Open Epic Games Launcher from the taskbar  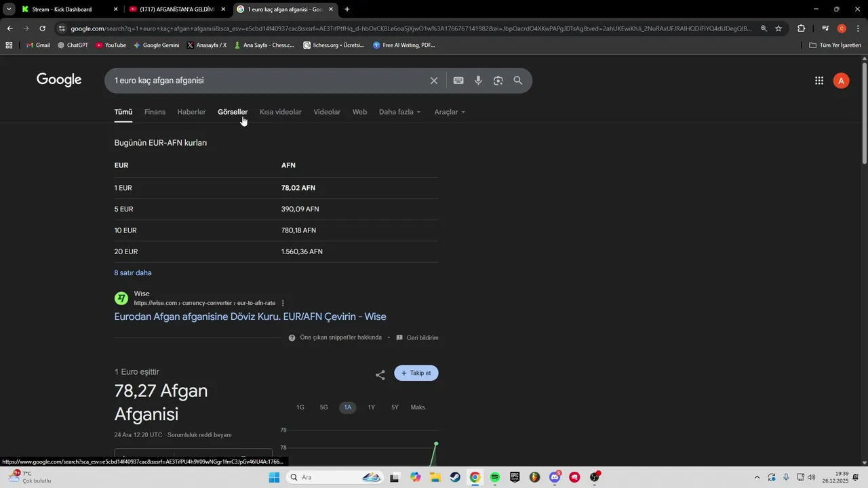[515, 477]
